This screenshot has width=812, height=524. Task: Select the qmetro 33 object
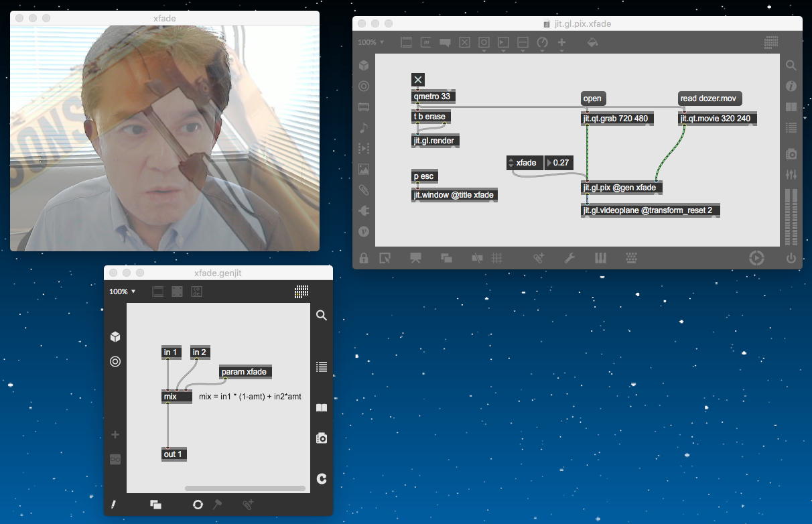click(433, 96)
